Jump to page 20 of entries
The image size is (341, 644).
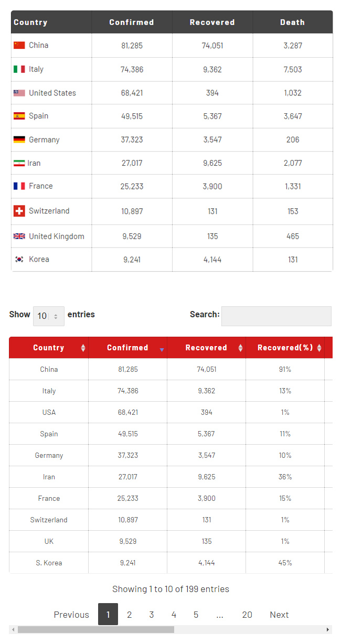(247, 615)
